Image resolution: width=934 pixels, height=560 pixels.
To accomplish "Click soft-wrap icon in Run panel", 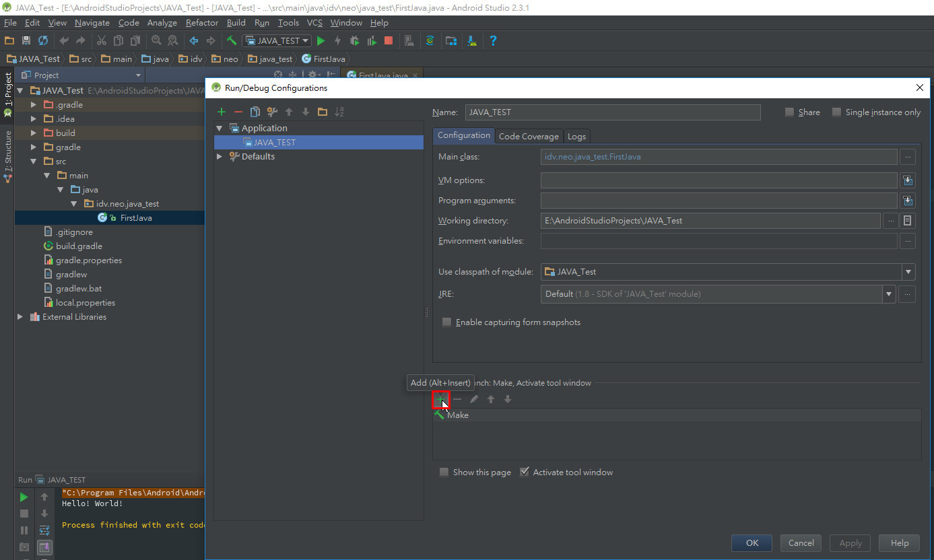I will coord(44,530).
